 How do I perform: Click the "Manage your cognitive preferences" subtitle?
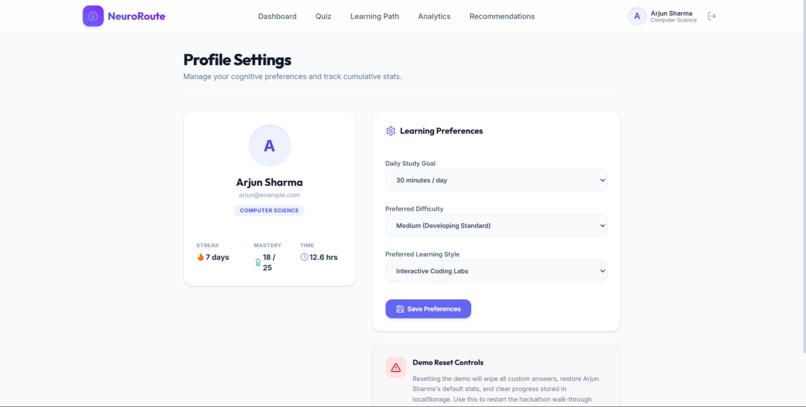[292, 77]
